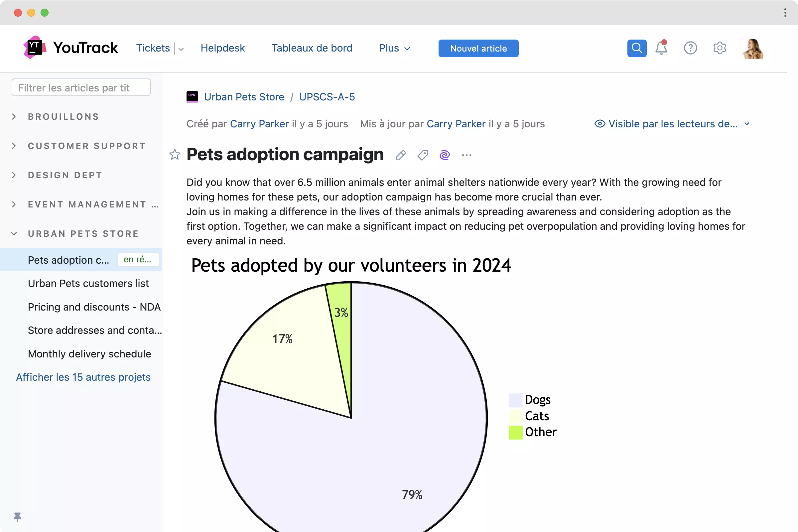The height and width of the screenshot is (532, 798).
Task: Open the AI assistant spiral icon
Action: pyautogui.click(x=445, y=155)
